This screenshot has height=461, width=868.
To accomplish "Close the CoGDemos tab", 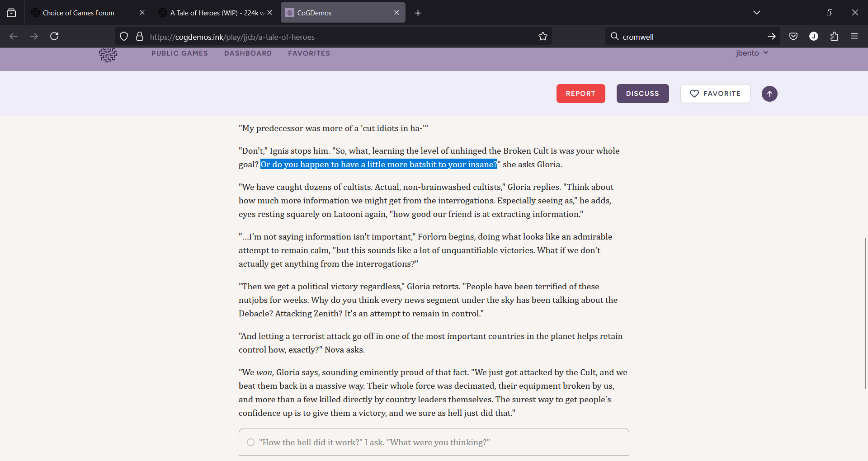I will (x=397, y=13).
